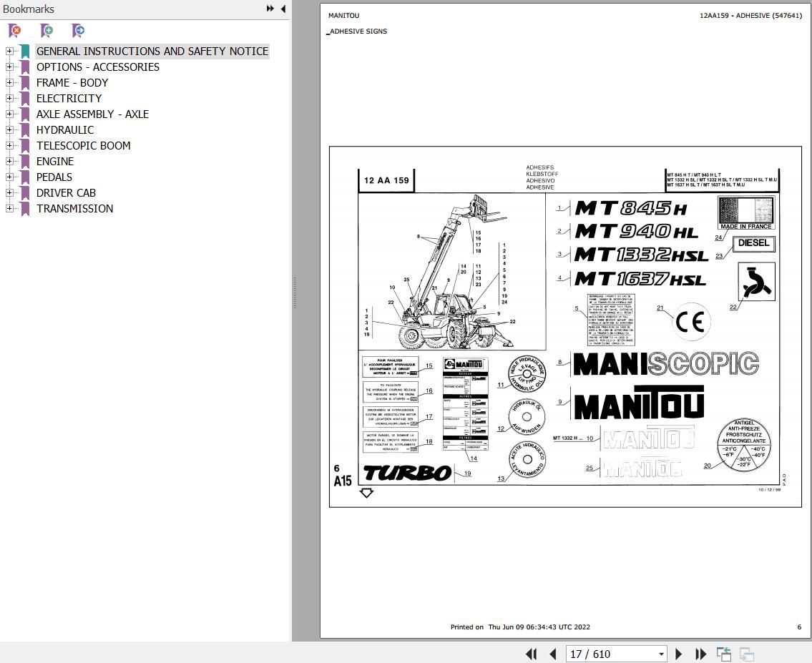Click the bookmark icon beside TRANSMISSION

24,209
